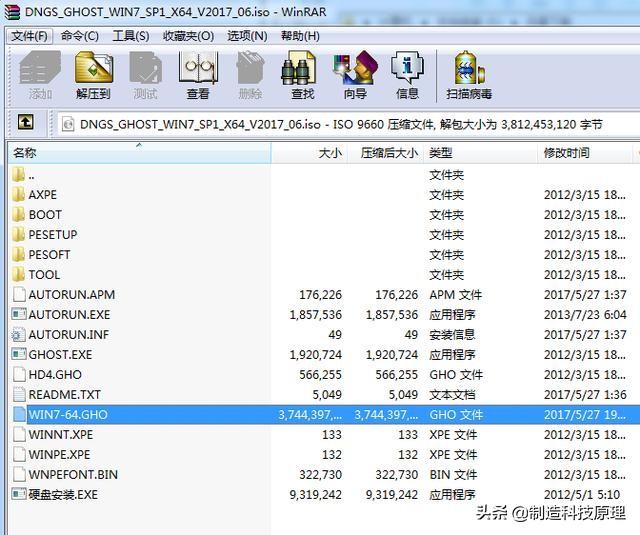This screenshot has width=640, height=535.
Task: Select the README.TXT file name
Action: (x=64, y=394)
